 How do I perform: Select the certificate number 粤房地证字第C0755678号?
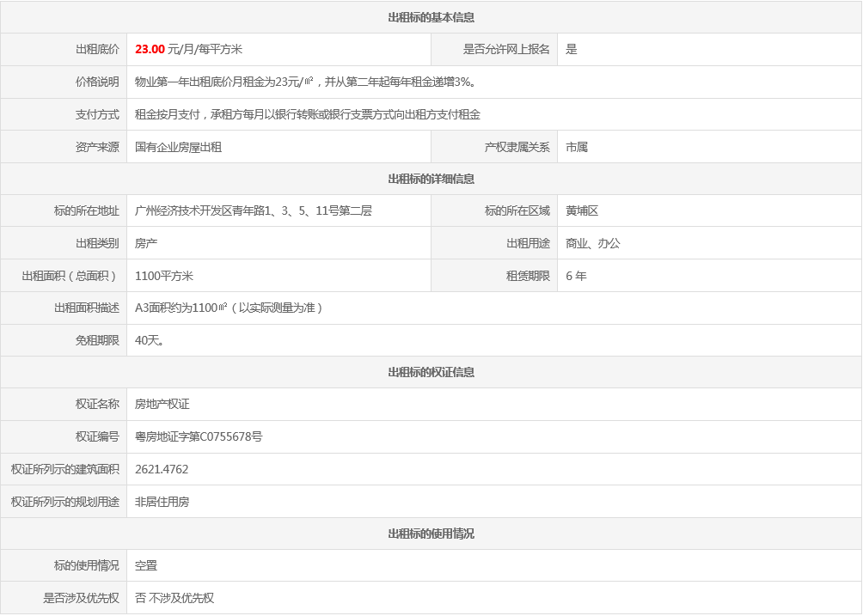[x=199, y=436]
